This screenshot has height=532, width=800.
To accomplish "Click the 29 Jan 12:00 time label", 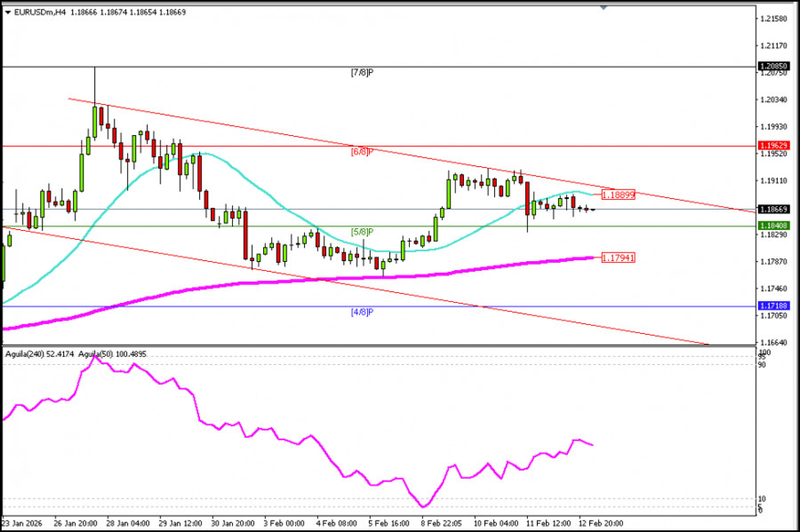I will tap(180, 523).
